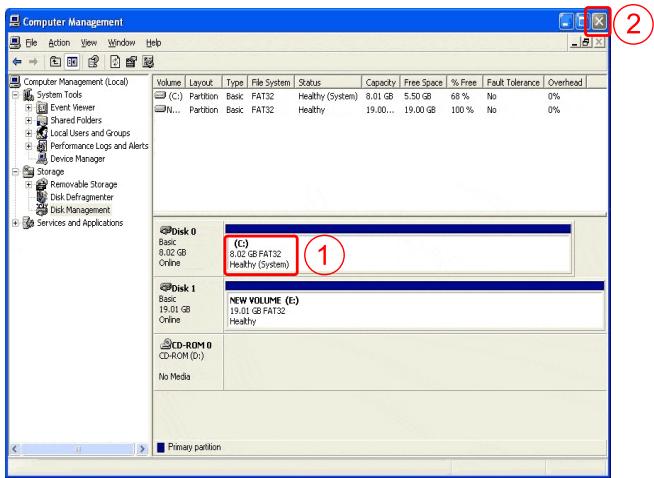Collapse the Storage tree node

pos(15,172)
